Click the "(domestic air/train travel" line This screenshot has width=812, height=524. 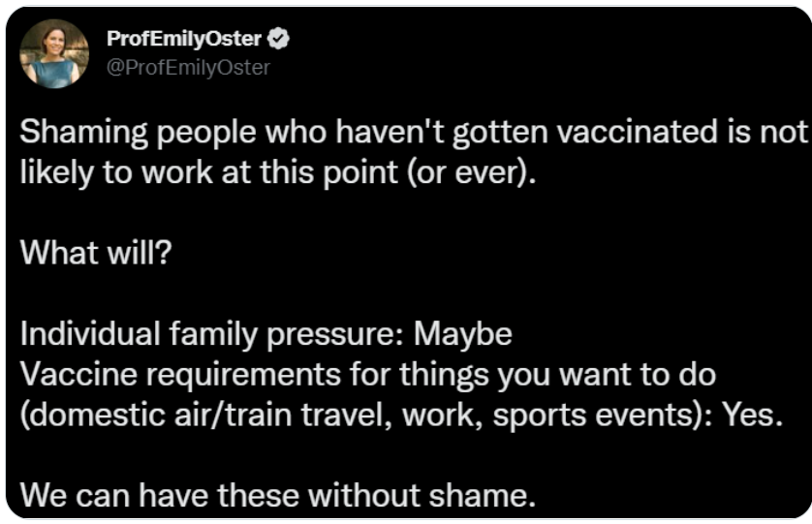(401, 415)
